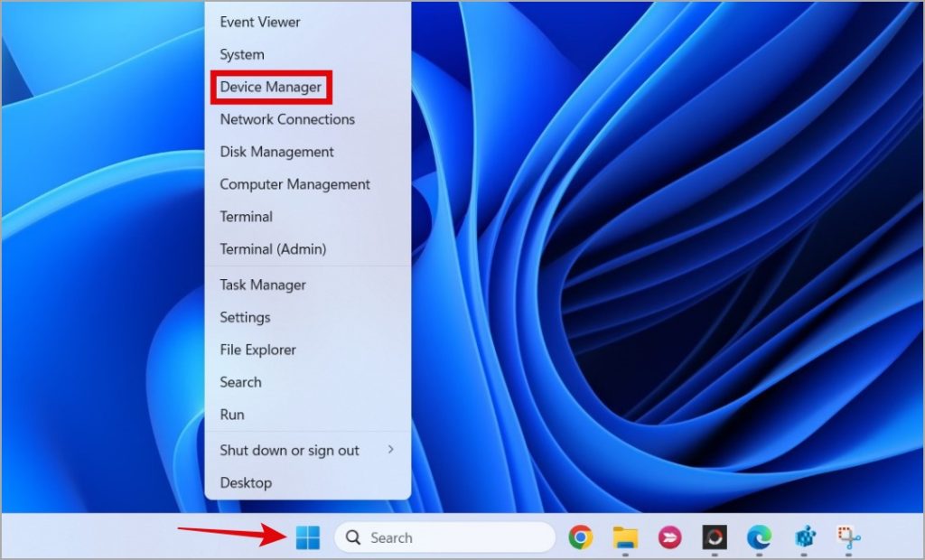Open File Explorer taskbar icon

pos(625,537)
